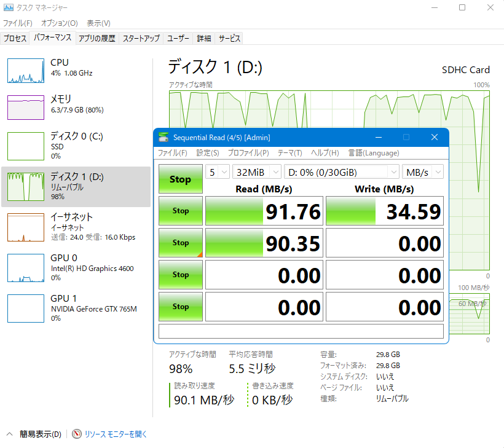
Task: Click 簡易表示(D) fewer details button
Action: click(x=40, y=434)
